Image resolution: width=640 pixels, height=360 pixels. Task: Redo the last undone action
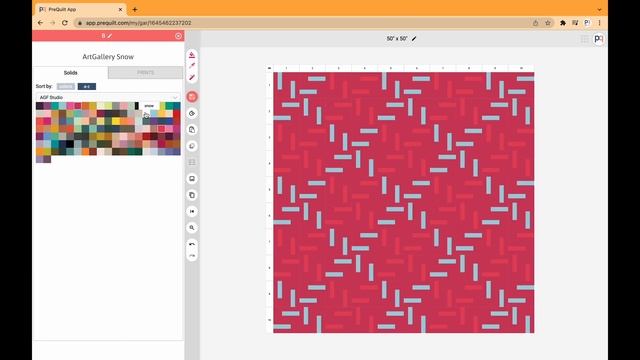tap(192, 256)
